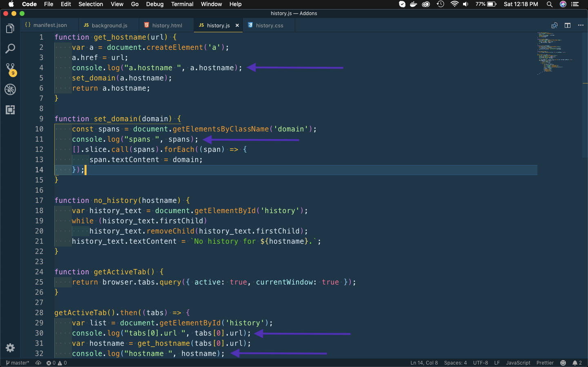Open the Edit menu
Viewport: 588px width, 367px height.
coord(66,4)
